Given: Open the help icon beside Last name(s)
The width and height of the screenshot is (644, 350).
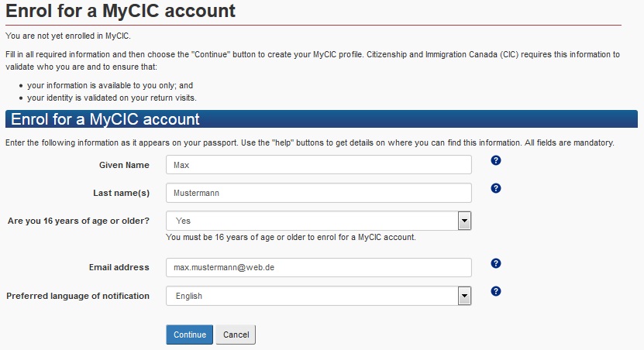Looking at the screenshot, I should 496,188.
